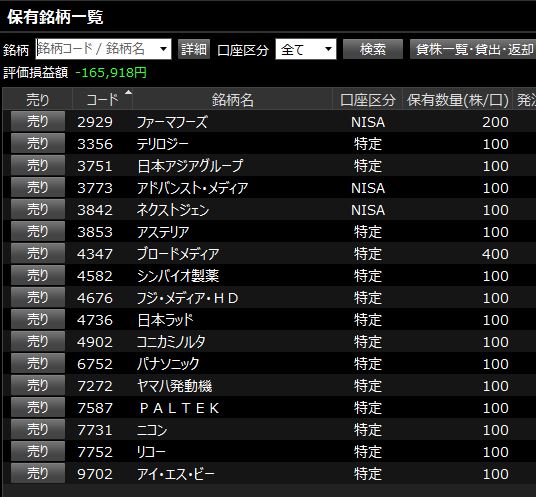This screenshot has height=497, width=536.
Task: Click 売り button for テリロジー row
Action: 38,143
